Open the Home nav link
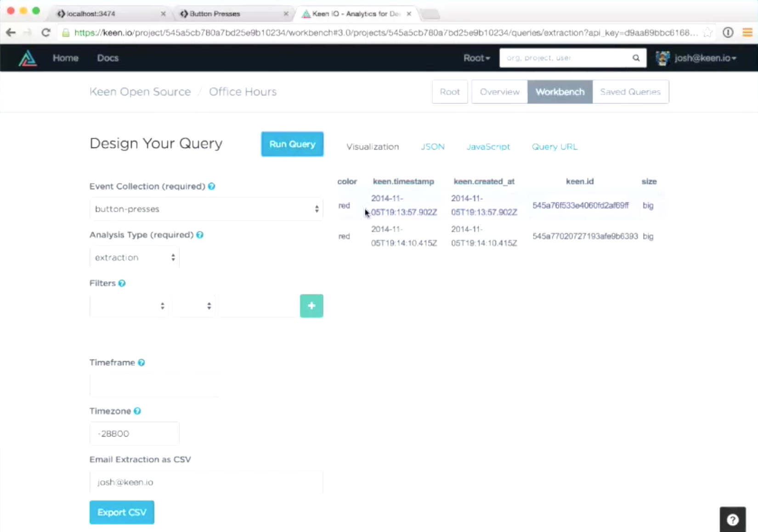758x532 pixels. pos(66,58)
